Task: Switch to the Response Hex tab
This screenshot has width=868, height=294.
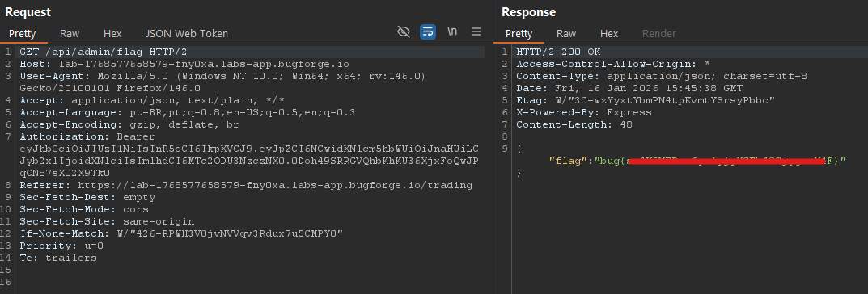Action: coord(609,34)
